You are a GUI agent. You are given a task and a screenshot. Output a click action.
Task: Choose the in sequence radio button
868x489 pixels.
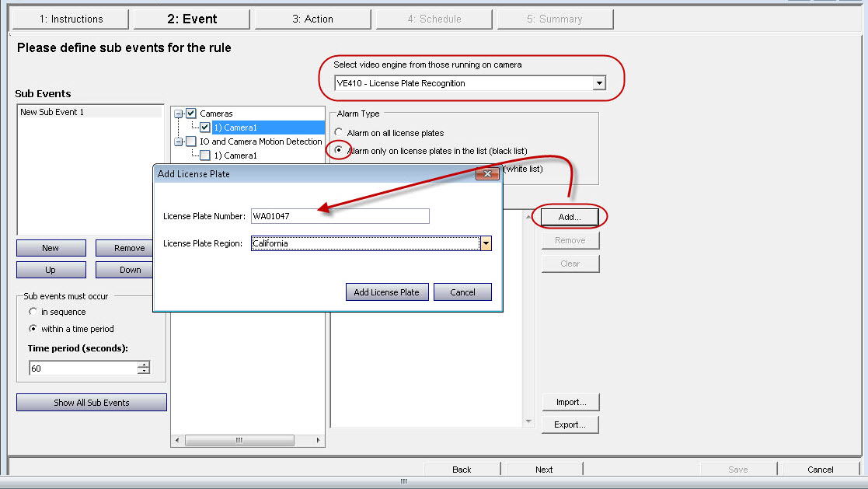pyautogui.click(x=33, y=312)
